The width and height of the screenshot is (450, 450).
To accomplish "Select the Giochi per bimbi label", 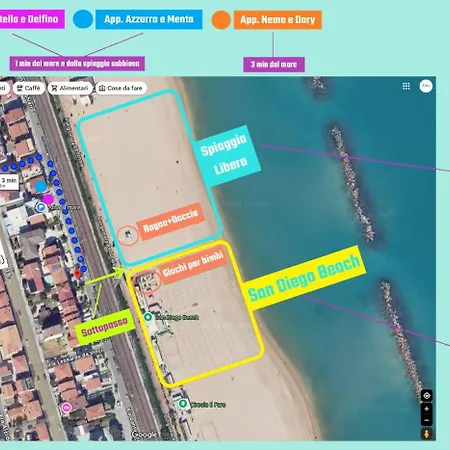I will pos(192,265).
